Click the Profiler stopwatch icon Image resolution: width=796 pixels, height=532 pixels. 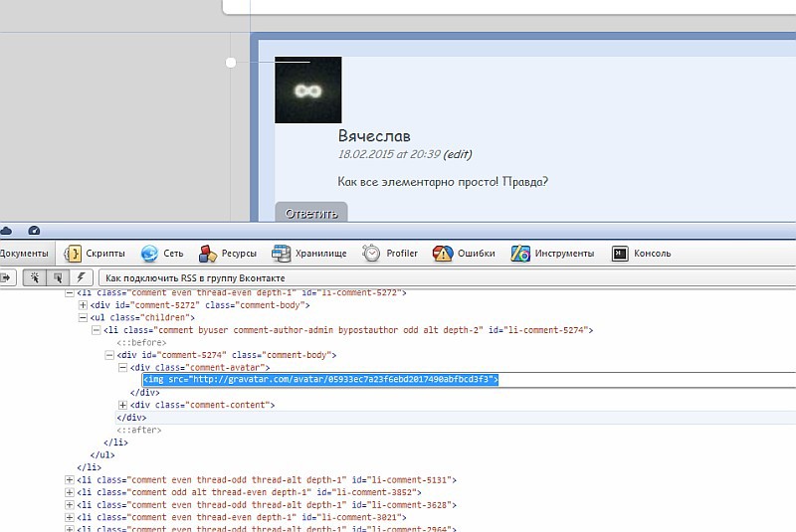[x=371, y=253]
